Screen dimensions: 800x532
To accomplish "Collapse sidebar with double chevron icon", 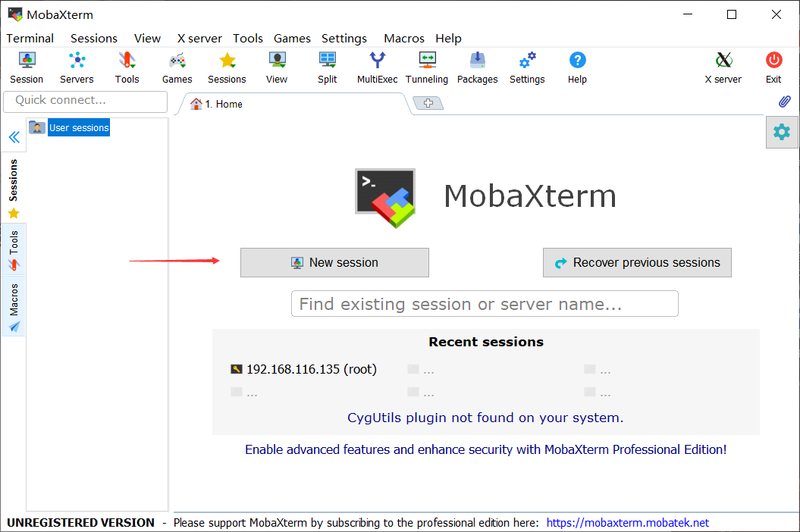I will [14, 136].
